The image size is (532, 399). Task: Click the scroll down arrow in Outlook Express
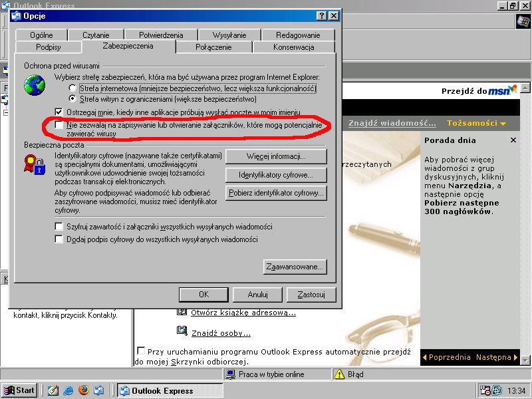tap(525, 360)
